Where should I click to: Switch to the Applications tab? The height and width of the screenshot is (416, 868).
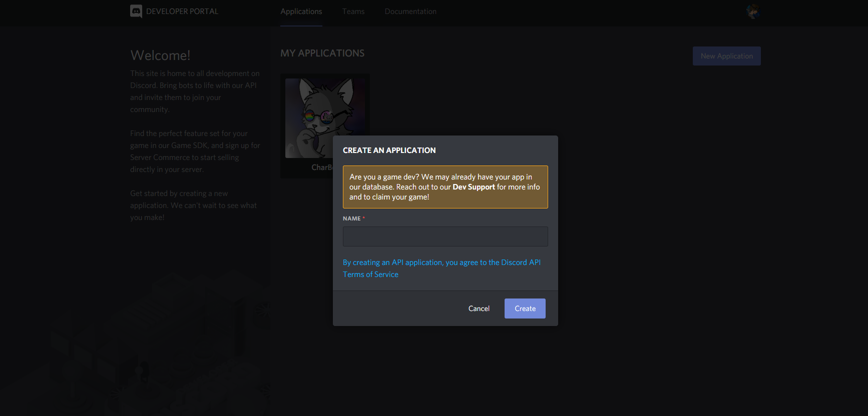click(x=301, y=11)
